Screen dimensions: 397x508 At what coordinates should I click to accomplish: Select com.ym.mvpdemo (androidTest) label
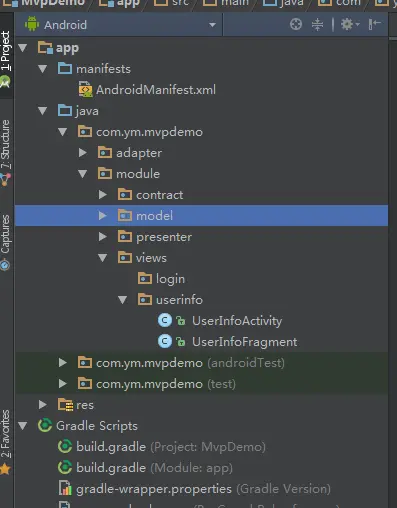coord(190,363)
